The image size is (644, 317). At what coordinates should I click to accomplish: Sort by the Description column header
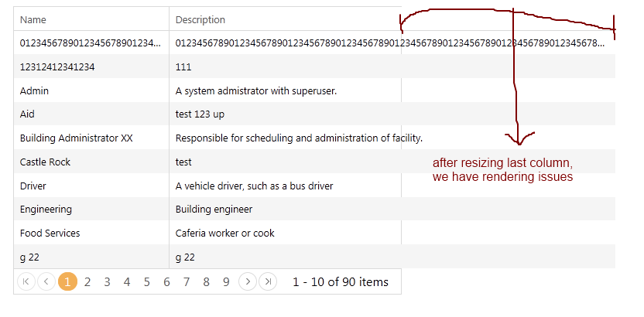(200, 19)
